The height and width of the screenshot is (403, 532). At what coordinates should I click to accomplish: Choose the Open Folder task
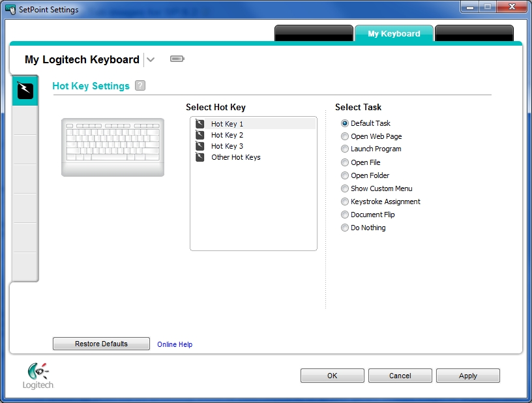tap(345, 175)
